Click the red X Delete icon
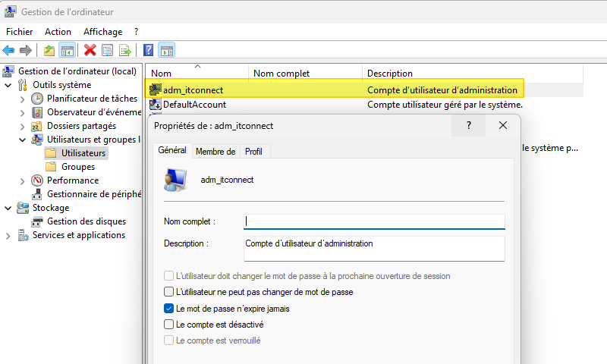The image size is (607, 364). (90, 50)
